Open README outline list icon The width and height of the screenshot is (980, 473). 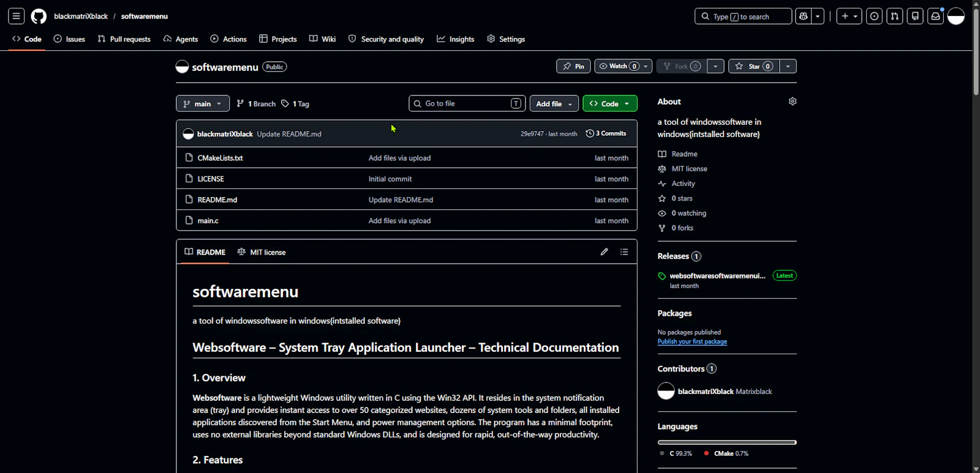tap(624, 251)
